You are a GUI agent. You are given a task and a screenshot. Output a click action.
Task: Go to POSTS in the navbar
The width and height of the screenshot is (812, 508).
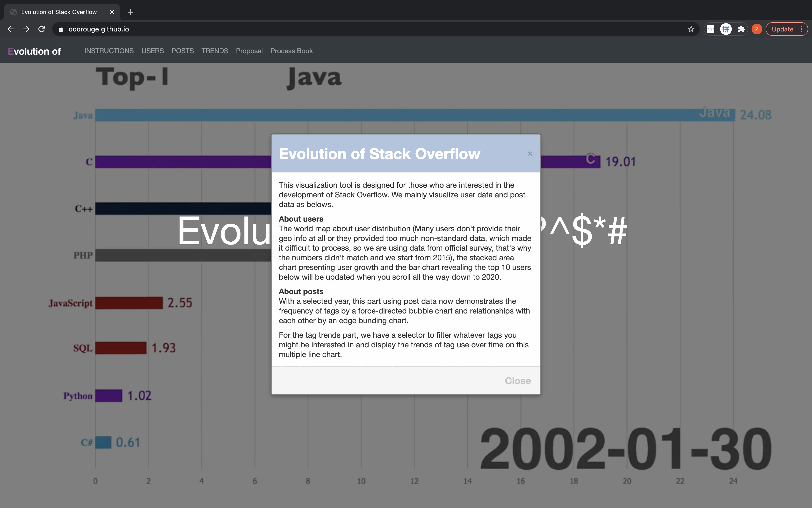[x=182, y=51]
